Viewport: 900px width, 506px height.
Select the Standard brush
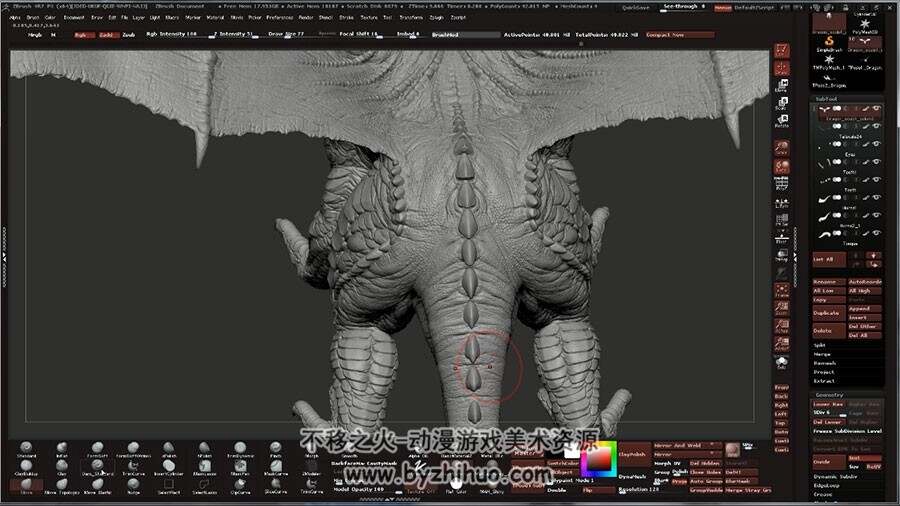26,449
